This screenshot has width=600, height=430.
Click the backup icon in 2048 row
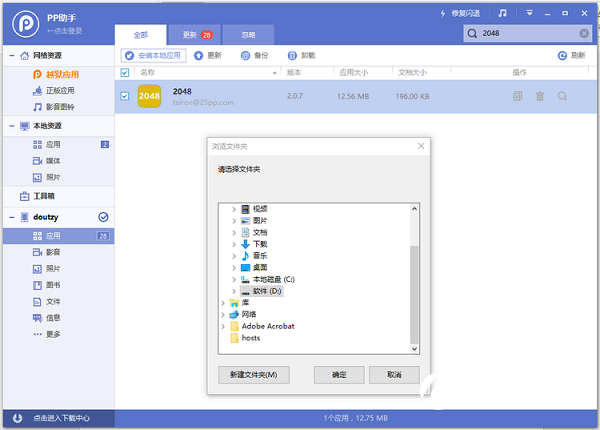tap(517, 96)
